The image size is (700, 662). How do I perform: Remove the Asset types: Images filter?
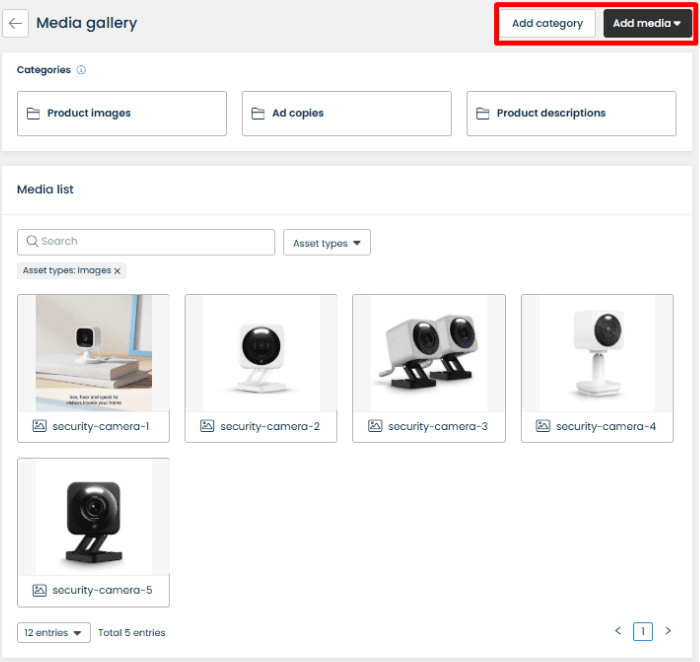click(x=117, y=271)
